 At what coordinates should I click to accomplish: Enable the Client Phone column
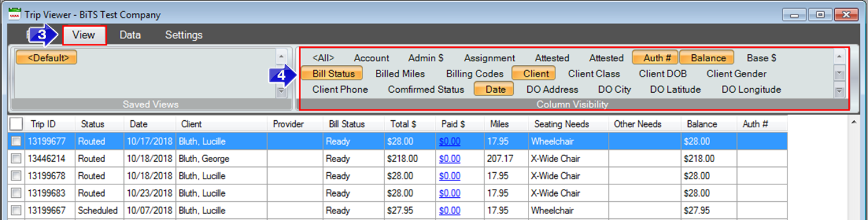click(x=340, y=89)
